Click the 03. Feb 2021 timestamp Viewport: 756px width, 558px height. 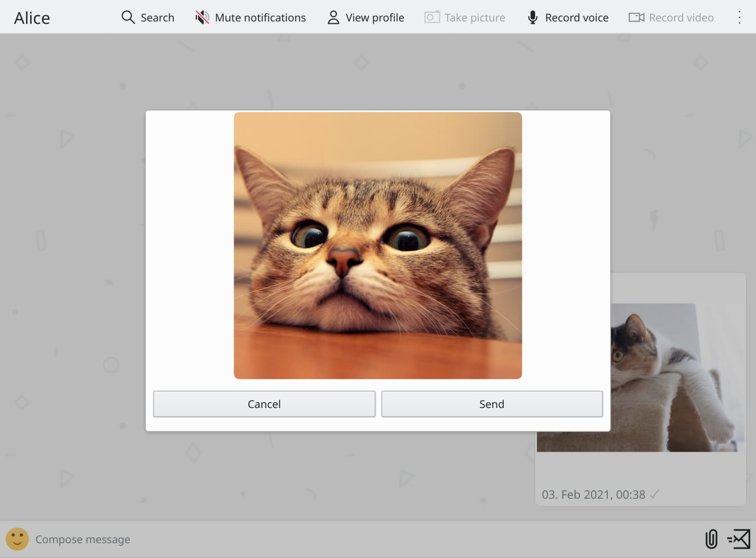click(x=593, y=495)
